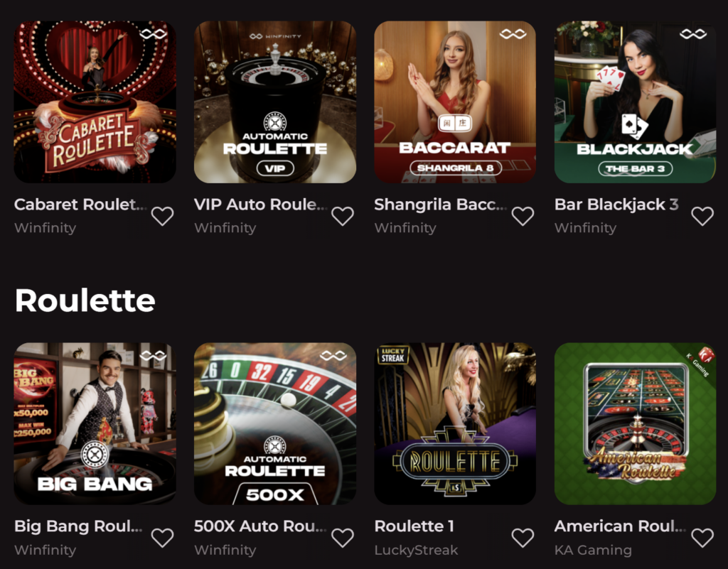Launch Automatic Roulette VIP thumbnail
The height and width of the screenshot is (569, 728).
click(275, 102)
